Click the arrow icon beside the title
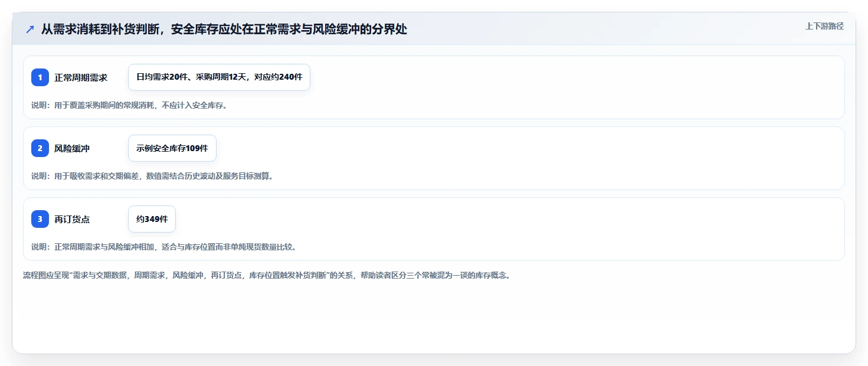The width and height of the screenshot is (868, 366). [x=30, y=29]
